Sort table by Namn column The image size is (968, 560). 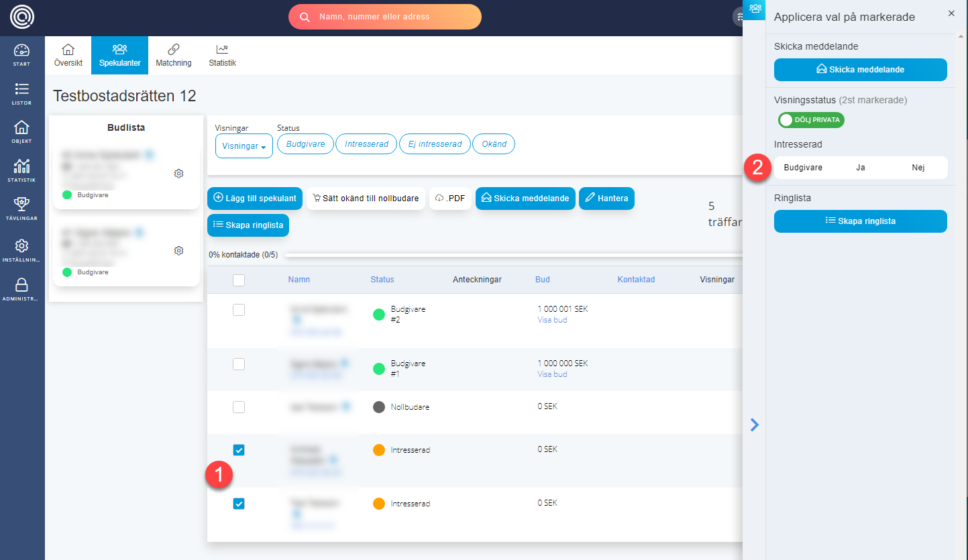299,280
